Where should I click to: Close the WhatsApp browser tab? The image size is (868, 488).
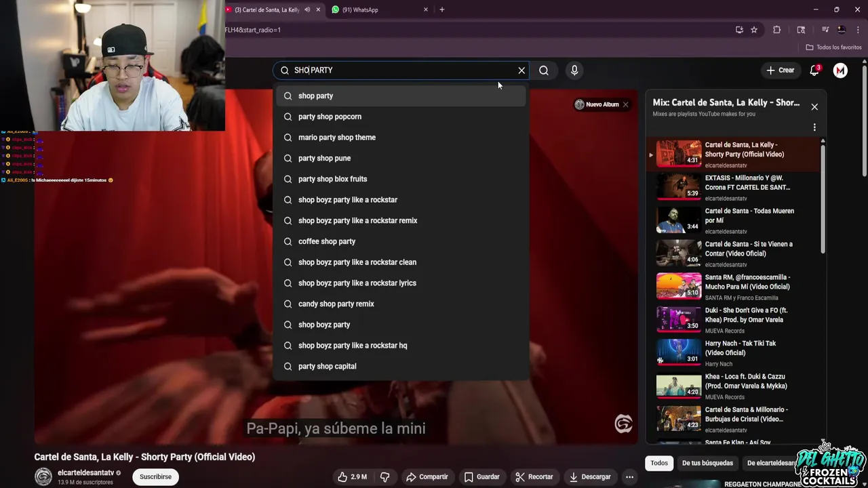tap(426, 9)
